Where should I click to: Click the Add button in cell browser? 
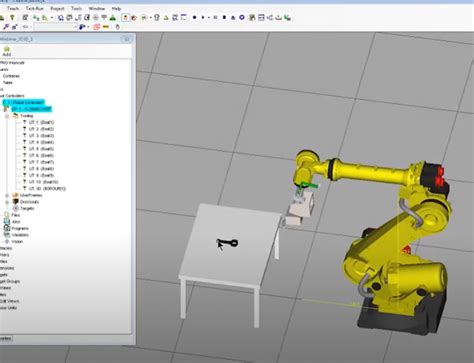(7, 52)
